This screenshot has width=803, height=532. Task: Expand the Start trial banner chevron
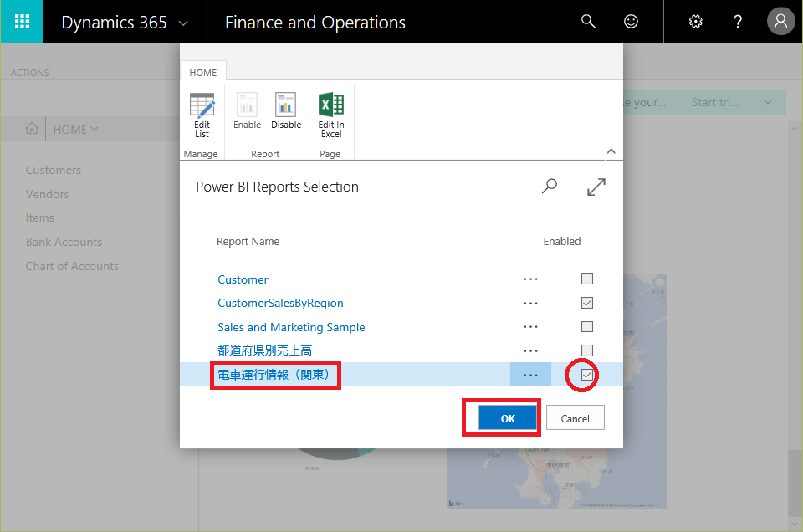(x=768, y=102)
